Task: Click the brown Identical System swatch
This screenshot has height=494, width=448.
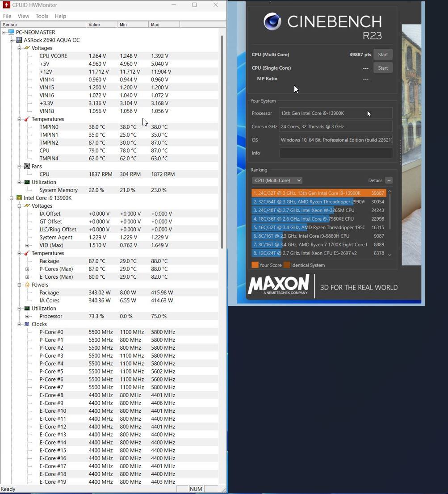Action: (287, 265)
